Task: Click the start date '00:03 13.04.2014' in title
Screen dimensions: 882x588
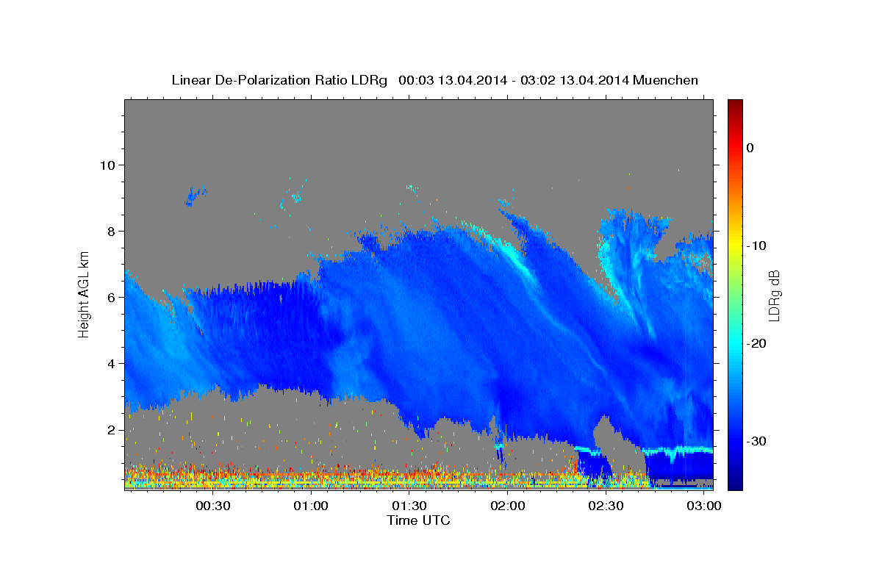Action: (452, 80)
